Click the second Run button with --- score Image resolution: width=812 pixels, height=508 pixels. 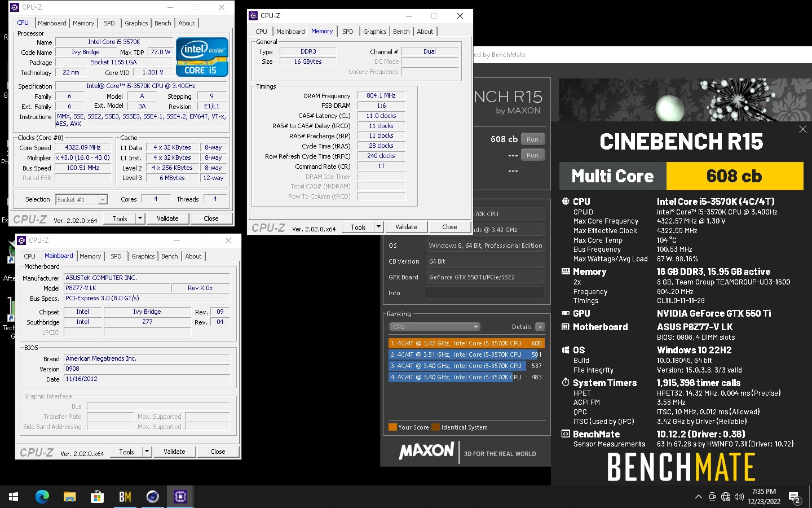tap(532, 155)
